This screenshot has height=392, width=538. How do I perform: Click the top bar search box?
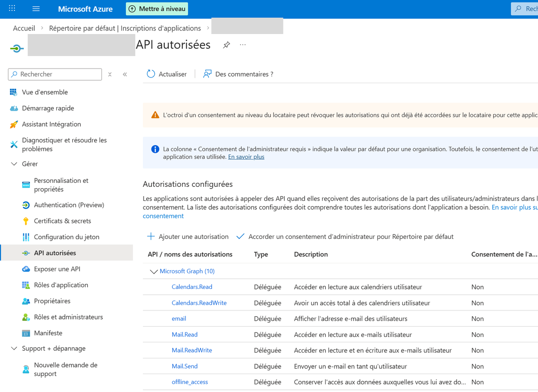[525, 9]
